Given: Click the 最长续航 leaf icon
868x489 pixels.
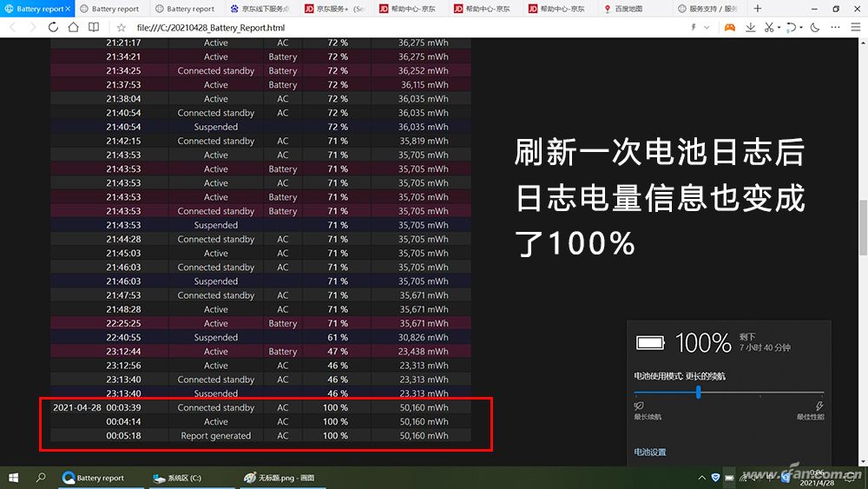Looking at the screenshot, I should click(639, 406).
